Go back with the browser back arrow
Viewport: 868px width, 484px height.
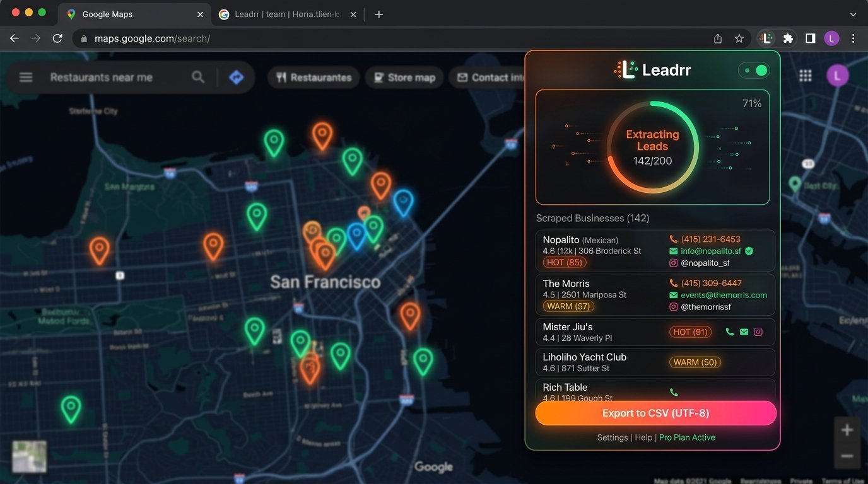15,38
